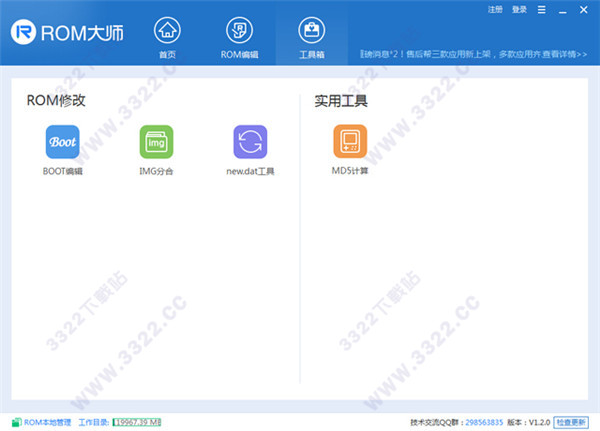Open the scrolling news announcement link
Viewport: 600px width, 431px height.
(473, 54)
